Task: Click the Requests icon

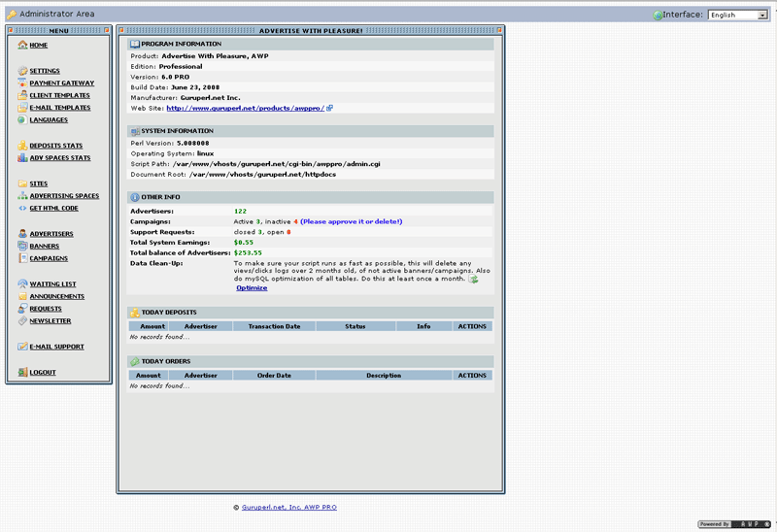Action: (x=22, y=308)
